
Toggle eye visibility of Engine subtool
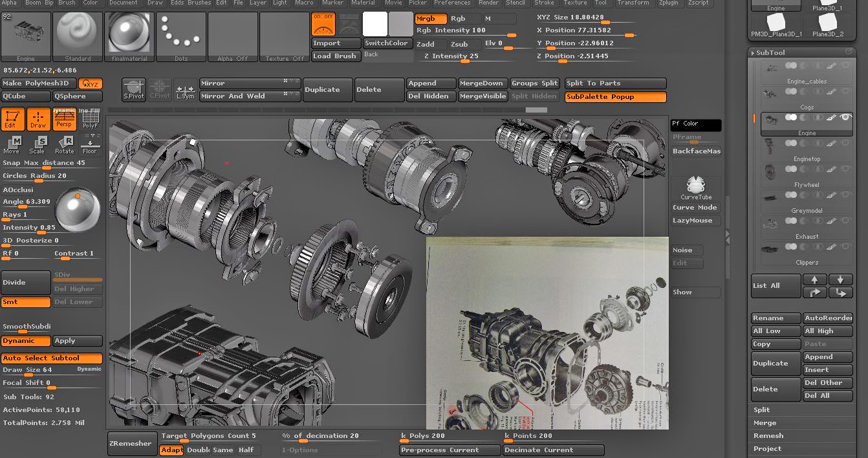844,117
